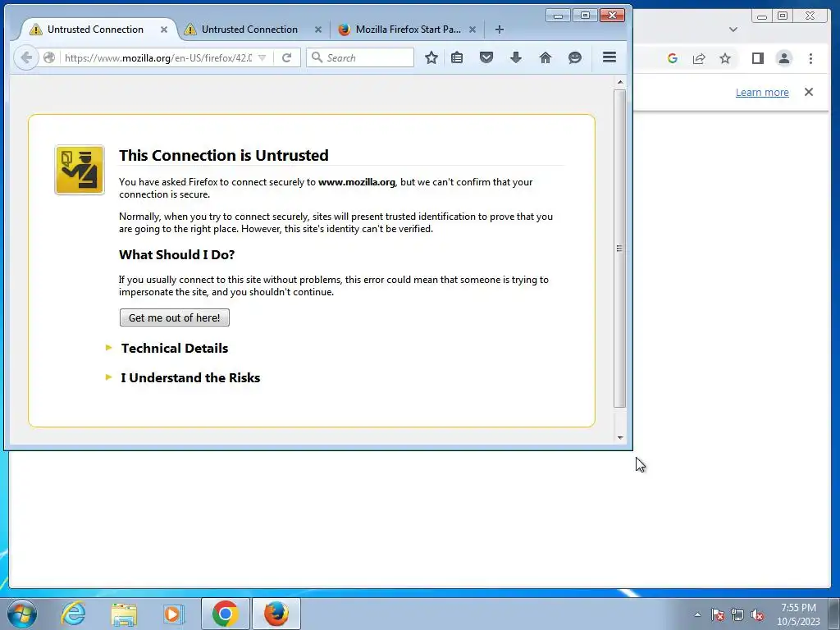This screenshot has width=840, height=630.
Task: Open Chrome tab search chevron
Action: [733, 30]
